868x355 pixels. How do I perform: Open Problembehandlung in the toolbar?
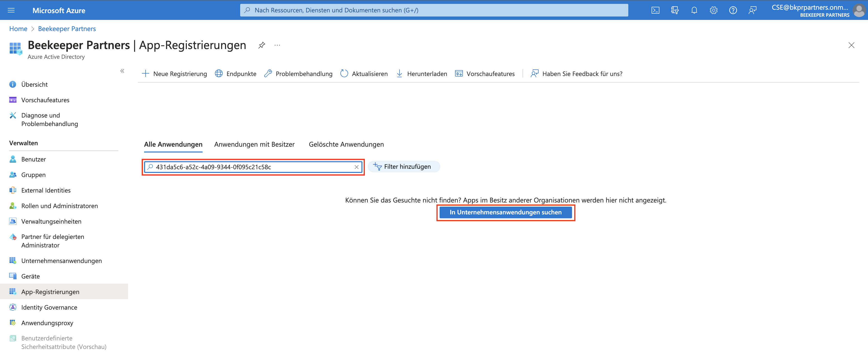(x=298, y=74)
